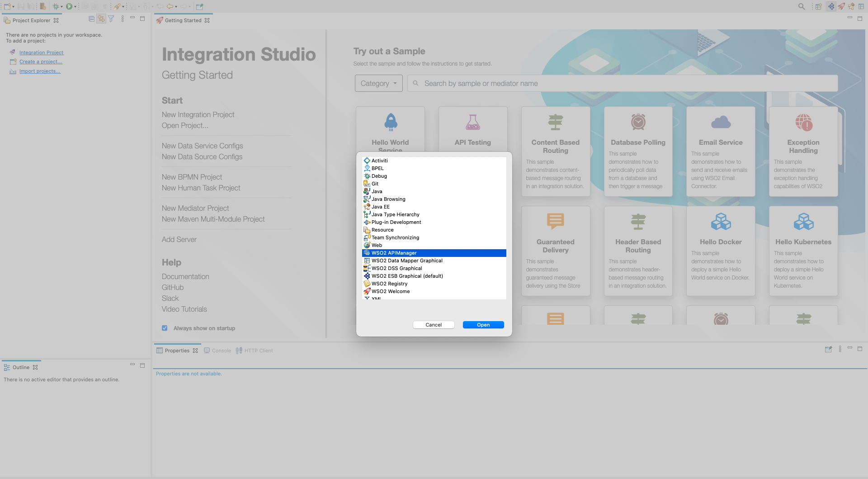Enable Link with Editor in Project Explorer
This screenshot has height=479, width=868.
(x=101, y=19)
